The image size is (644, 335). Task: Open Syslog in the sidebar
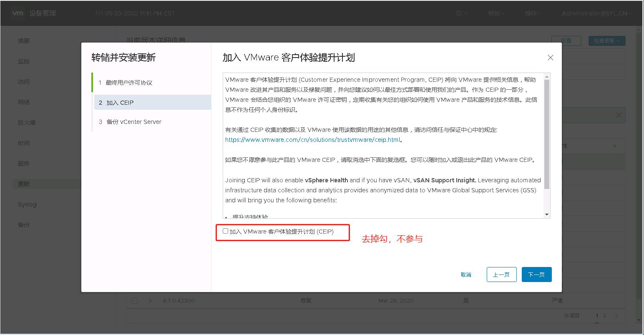(x=27, y=204)
